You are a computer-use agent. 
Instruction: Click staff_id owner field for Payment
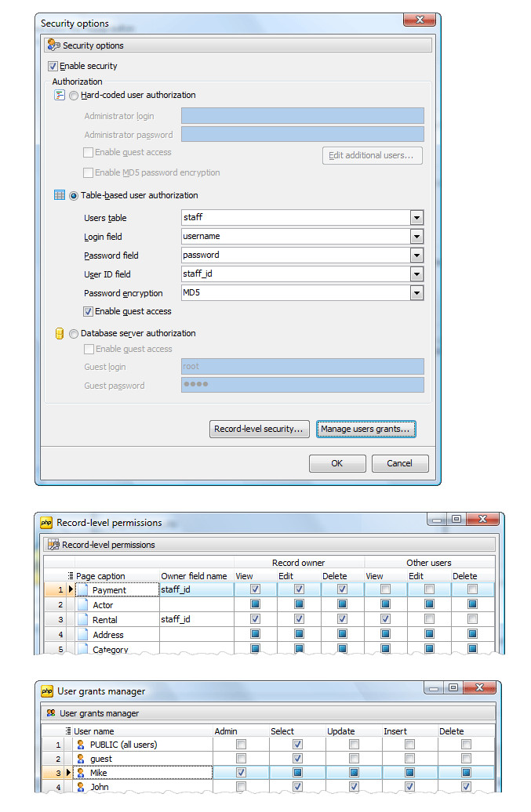coord(197,589)
